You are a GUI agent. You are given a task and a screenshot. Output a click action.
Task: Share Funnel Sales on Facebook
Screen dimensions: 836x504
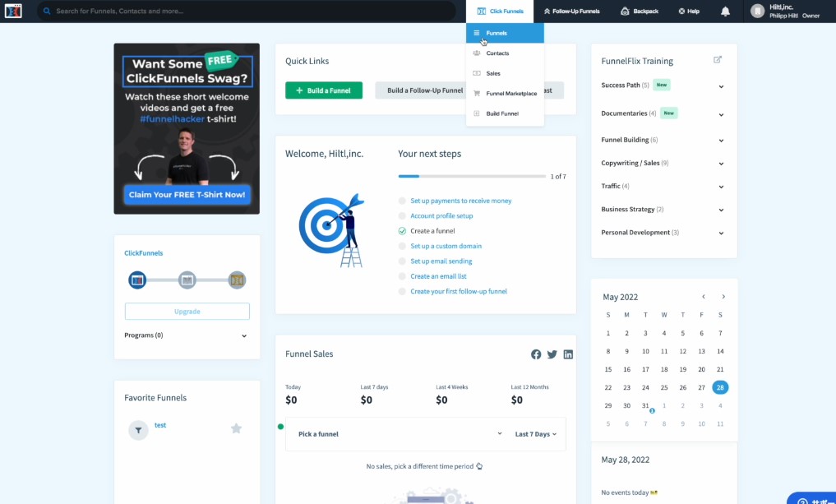coord(536,354)
